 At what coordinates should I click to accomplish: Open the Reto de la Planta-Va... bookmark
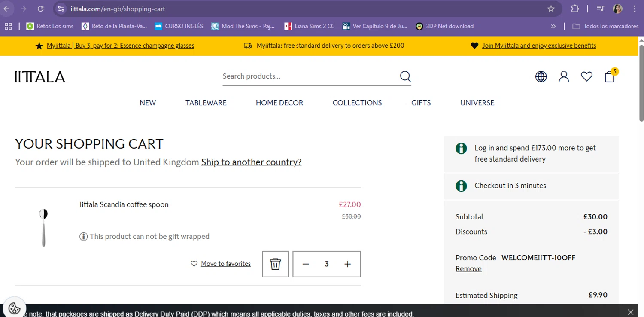coord(115,26)
